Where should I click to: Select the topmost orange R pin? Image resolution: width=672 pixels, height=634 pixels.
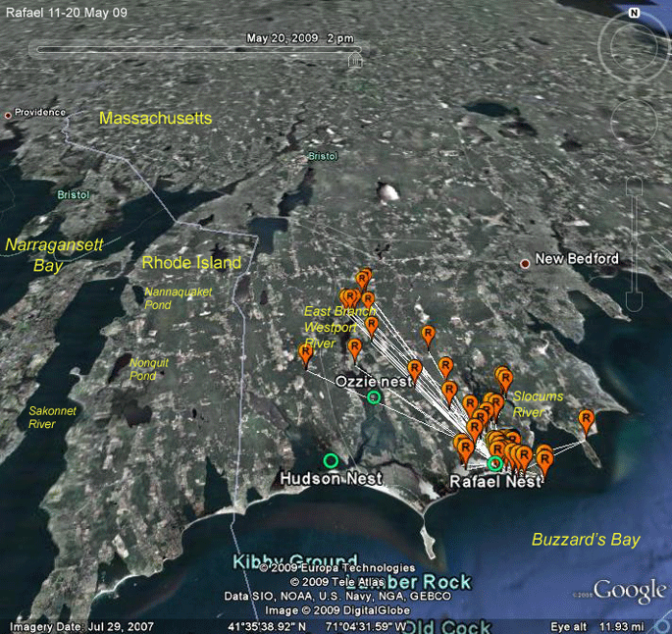pos(363,279)
